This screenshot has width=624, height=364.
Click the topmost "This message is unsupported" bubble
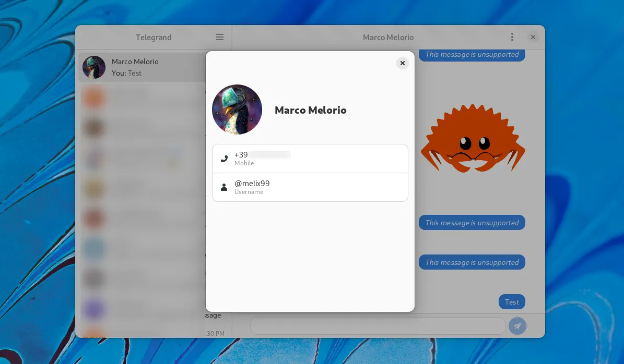point(472,54)
